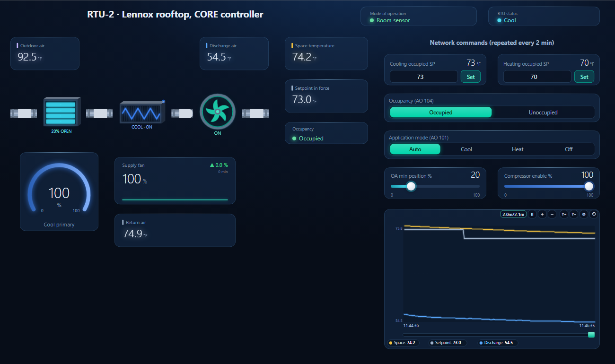Click the 2.0m/2.1m time window button
This screenshot has height=364, width=615.
coord(513,214)
